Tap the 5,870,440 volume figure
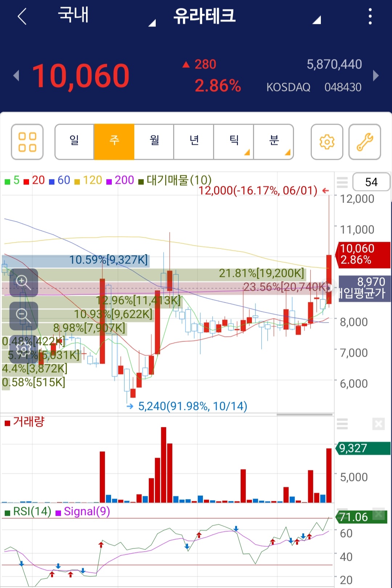392x588 pixels. (x=334, y=65)
